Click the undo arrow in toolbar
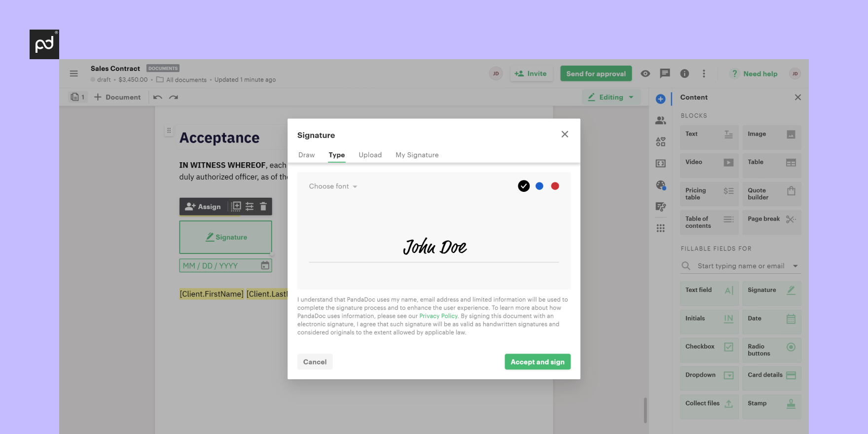 pyautogui.click(x=157, y=97)
